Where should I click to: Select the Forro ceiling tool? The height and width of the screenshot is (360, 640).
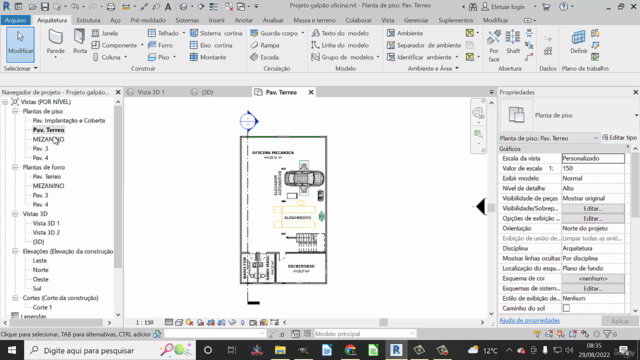click(x=160, y=45)
